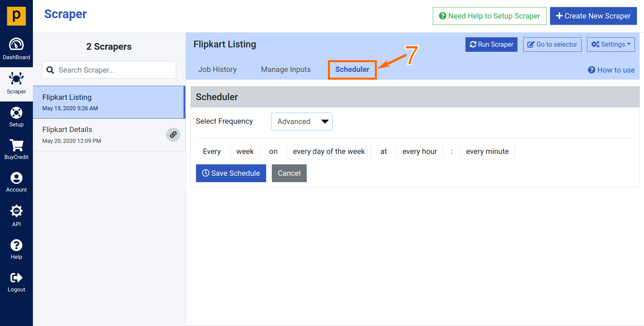Click the Help question mark icon

tap(16, 245)
